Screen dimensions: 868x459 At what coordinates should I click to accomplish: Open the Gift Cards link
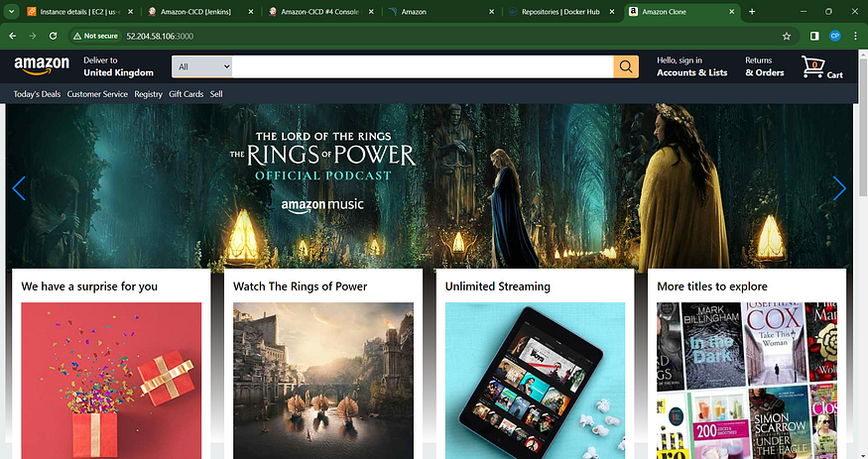tap(186, 94)
